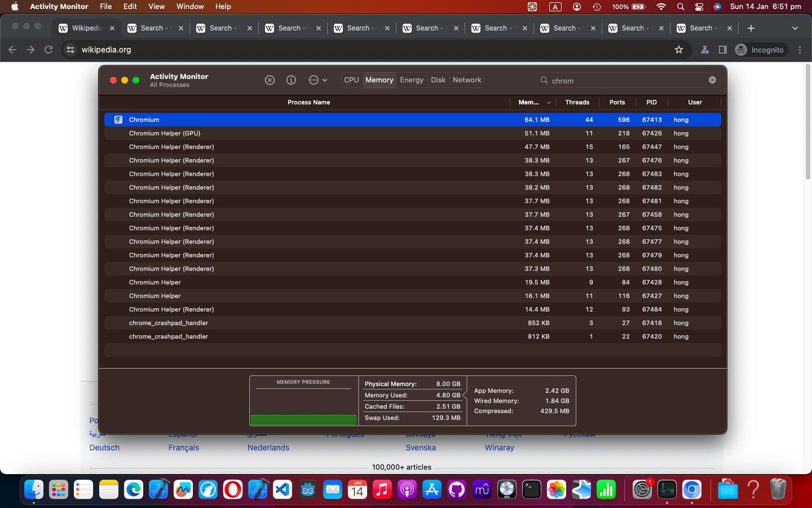Image resolution: width=812 pixels, height=508 pixels.
Task: Clear the chrom search text
Action: tap(712, 80)
